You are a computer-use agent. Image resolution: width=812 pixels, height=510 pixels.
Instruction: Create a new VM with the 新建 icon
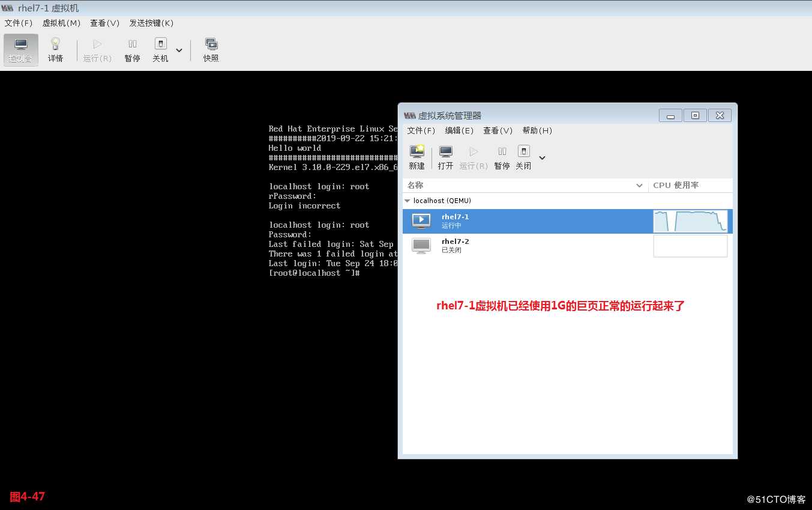417,157
